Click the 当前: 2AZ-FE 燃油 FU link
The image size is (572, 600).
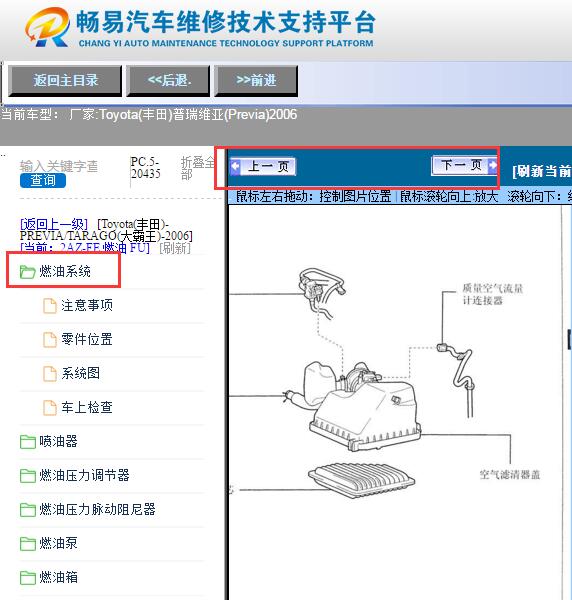[85, 248]
